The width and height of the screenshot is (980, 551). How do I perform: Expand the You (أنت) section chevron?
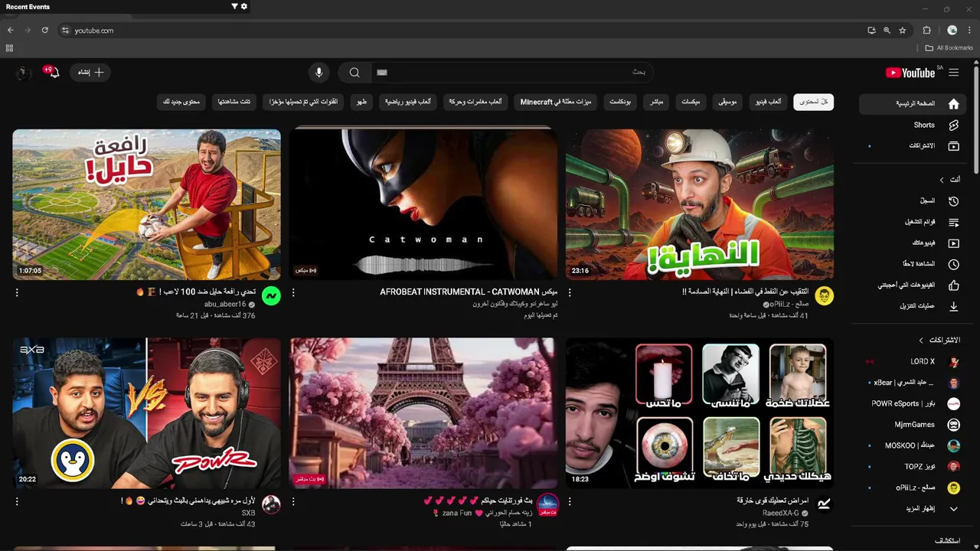pos(942,180)
